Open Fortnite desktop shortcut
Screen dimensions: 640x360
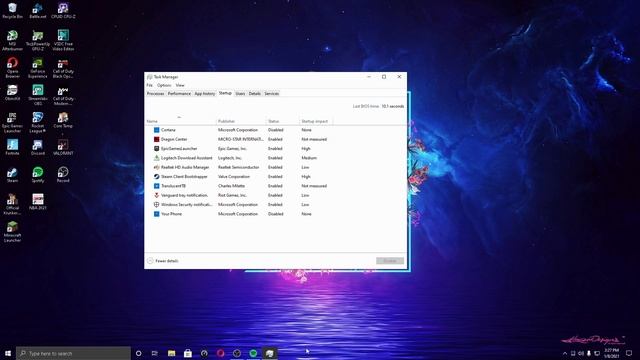[12, 147]
